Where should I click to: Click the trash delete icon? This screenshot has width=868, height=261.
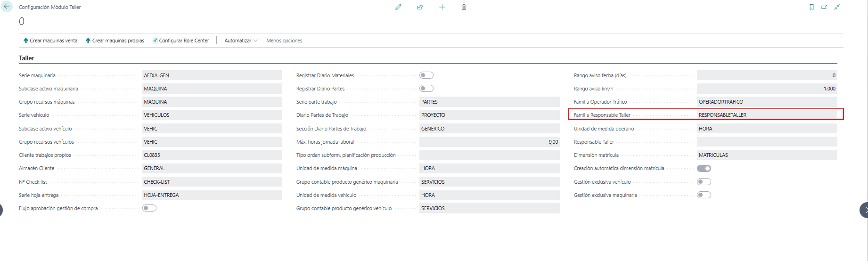coord(464,7)
